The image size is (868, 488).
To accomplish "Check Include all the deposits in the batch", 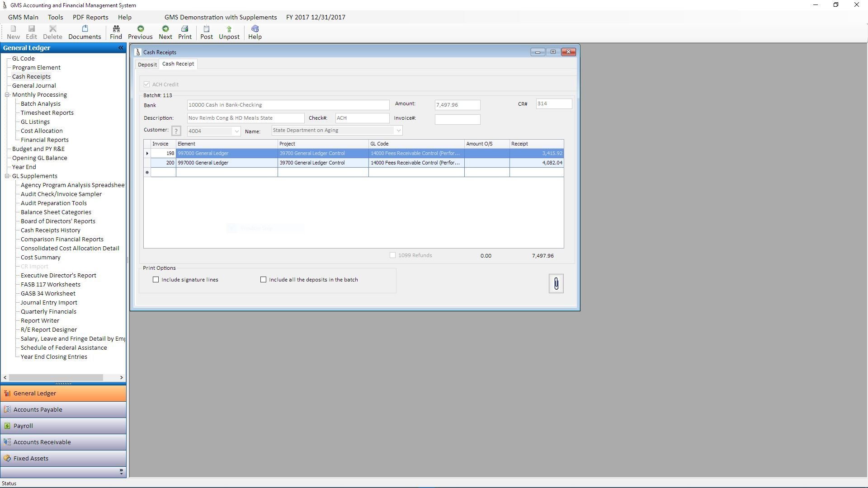I will [x=264, y=280].
